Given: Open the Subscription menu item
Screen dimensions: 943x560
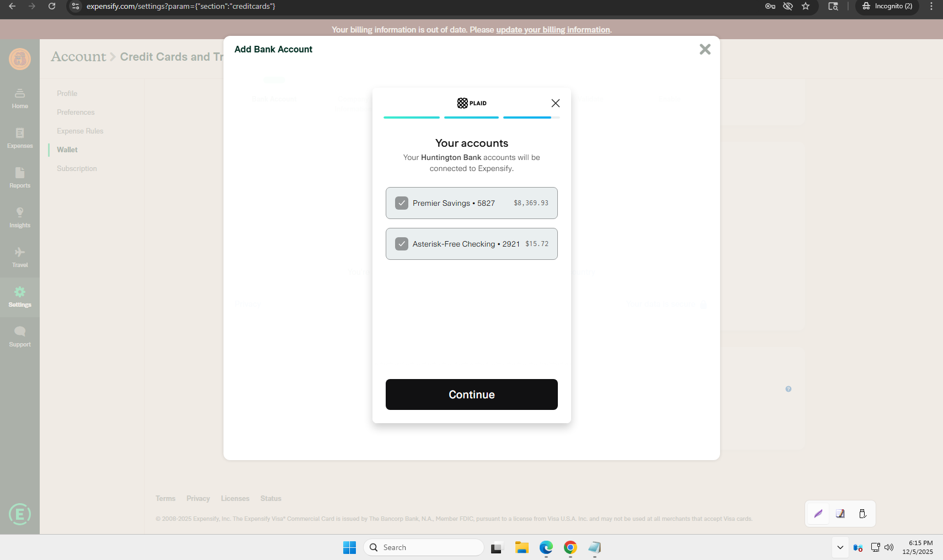Looking at the screenshot, I should click(x=77, y=168).
